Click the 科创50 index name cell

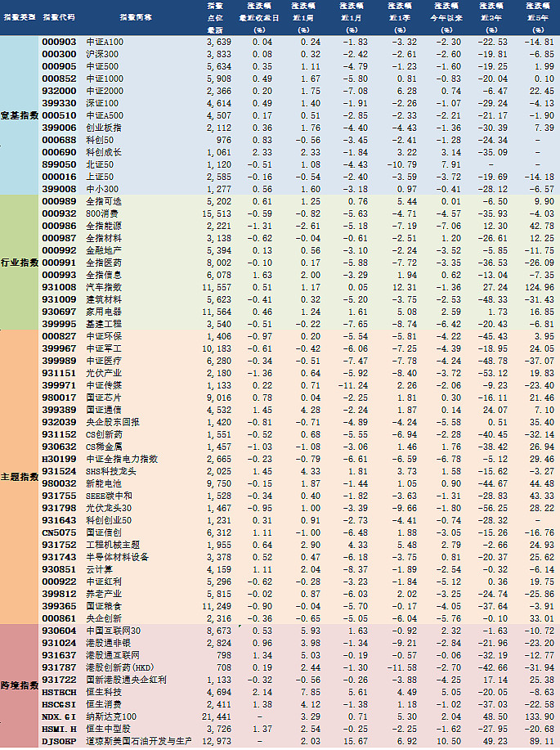tap(99, 140)
